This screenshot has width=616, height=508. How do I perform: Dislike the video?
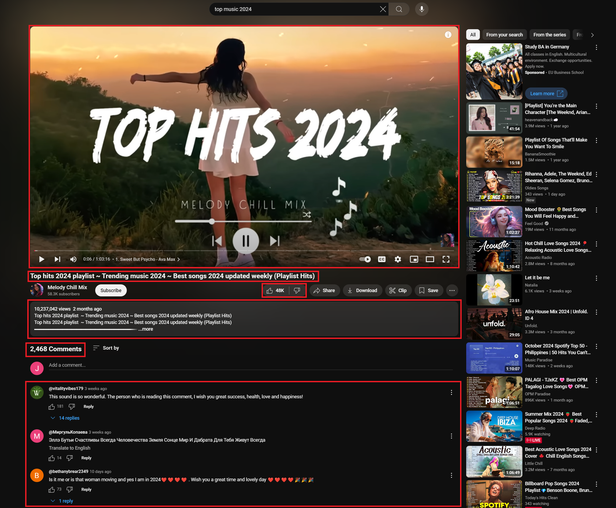tap(297, 290)
